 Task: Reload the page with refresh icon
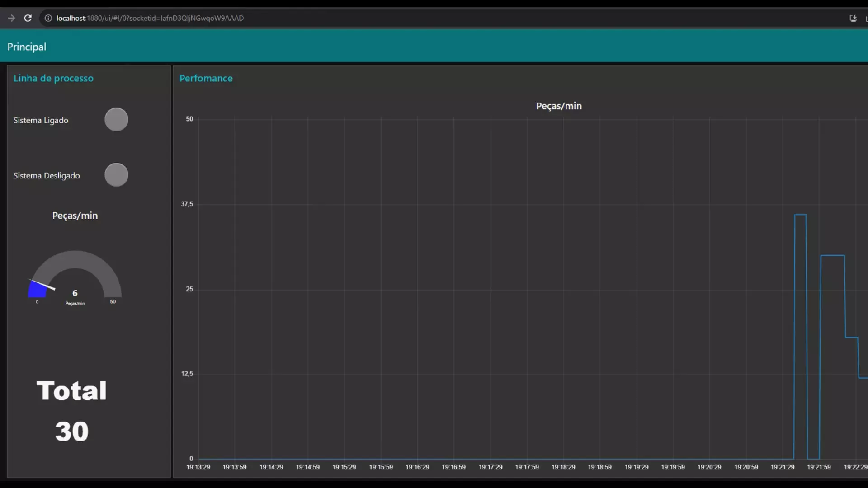[x=28, y=18]
